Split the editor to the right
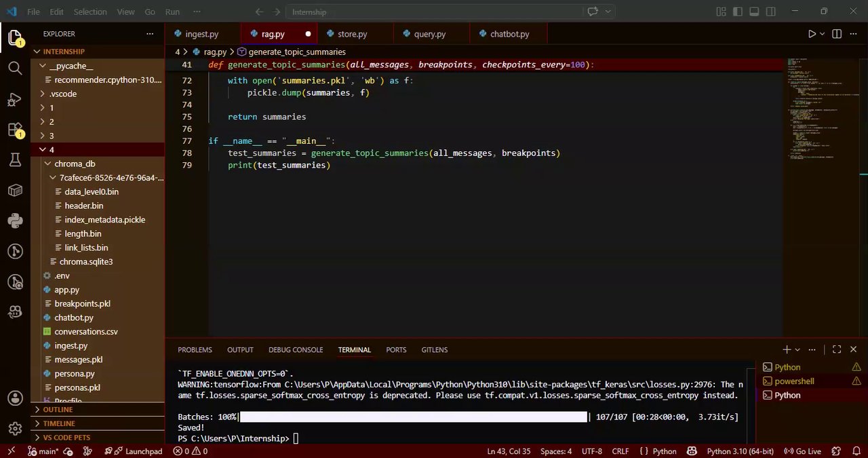Screen dimensions: 868x458 tap(837, 34)
